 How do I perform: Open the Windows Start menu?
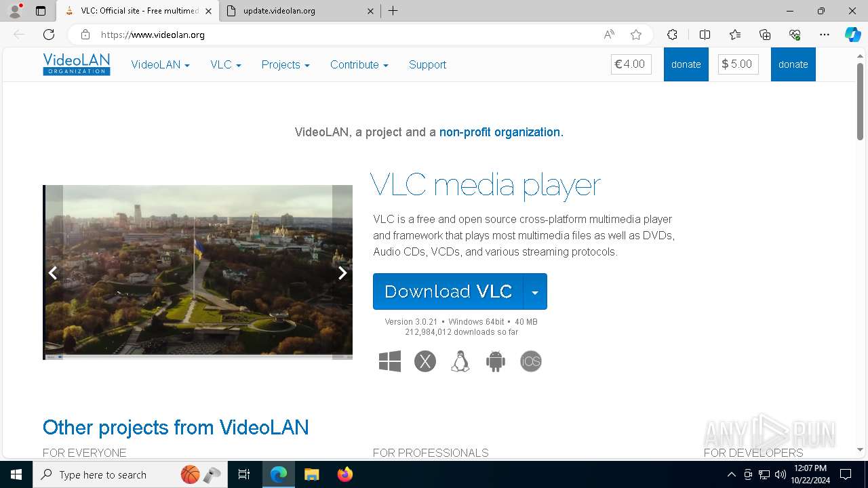point(16,474)
